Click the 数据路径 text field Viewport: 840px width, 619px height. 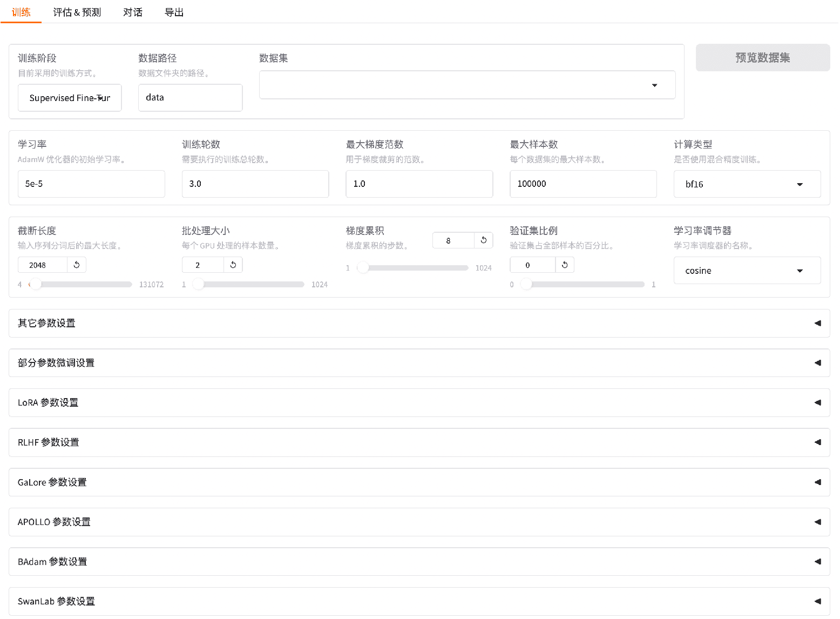[x=190, y=98]
